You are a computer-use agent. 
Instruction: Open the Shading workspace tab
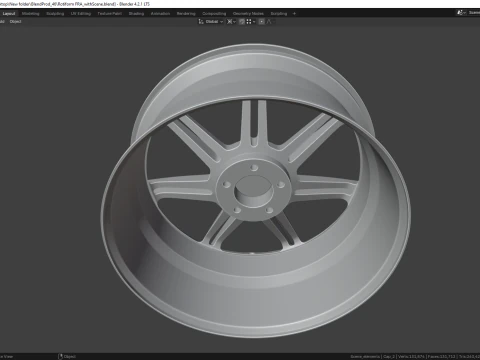[x=136, y=14]
